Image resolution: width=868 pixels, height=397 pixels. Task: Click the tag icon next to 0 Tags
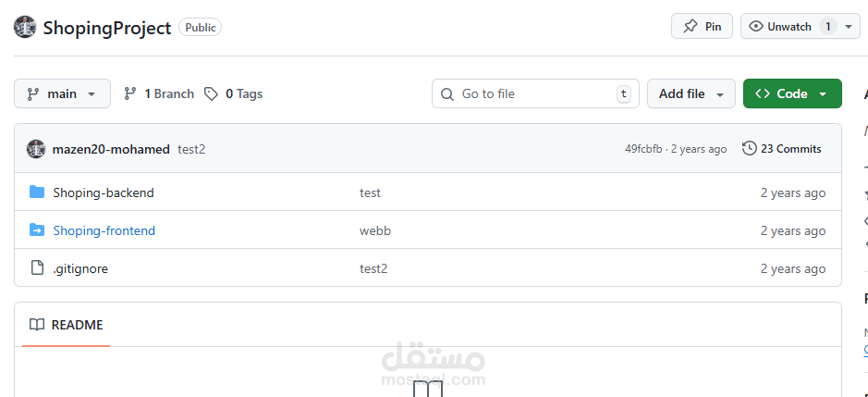[x=211, y=93]
